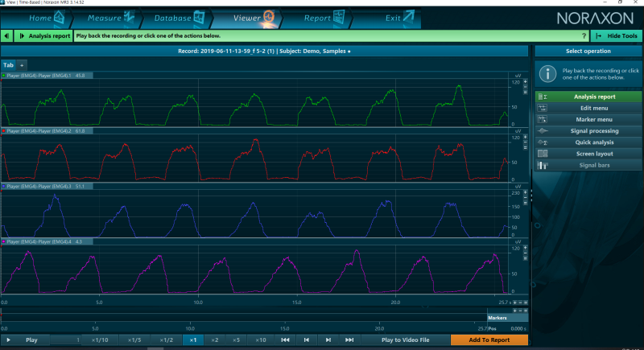Reset EMG4.1 amplitude scale to fit

click(x=526, y=93)
